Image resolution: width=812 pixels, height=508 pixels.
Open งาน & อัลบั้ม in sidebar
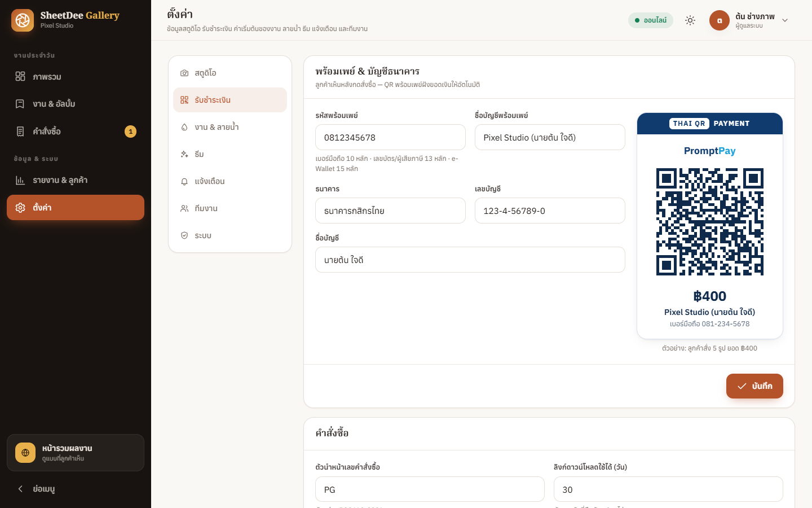pos(76,104)
